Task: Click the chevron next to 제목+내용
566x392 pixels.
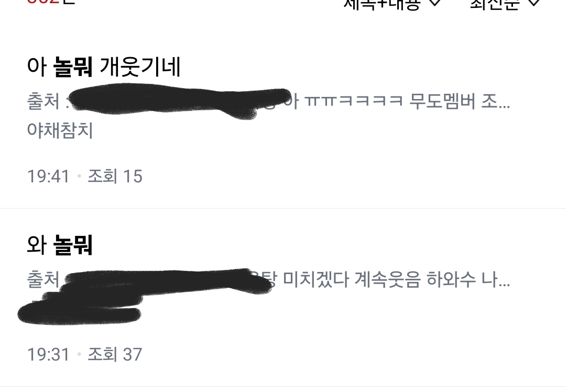Action: (x=436, y=2)
